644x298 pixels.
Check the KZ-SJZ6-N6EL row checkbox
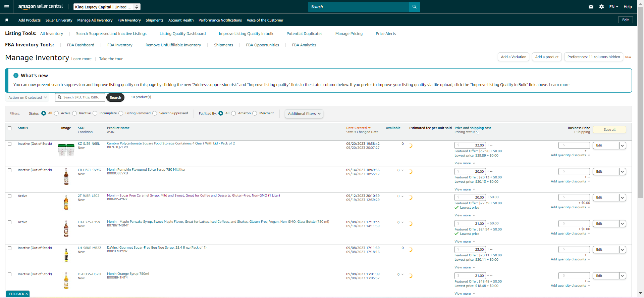10,144
